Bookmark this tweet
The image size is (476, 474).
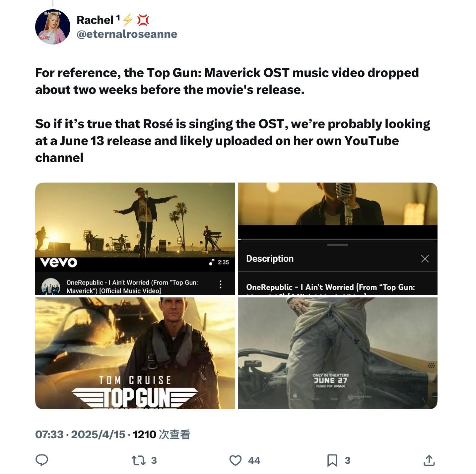(332, 460)
